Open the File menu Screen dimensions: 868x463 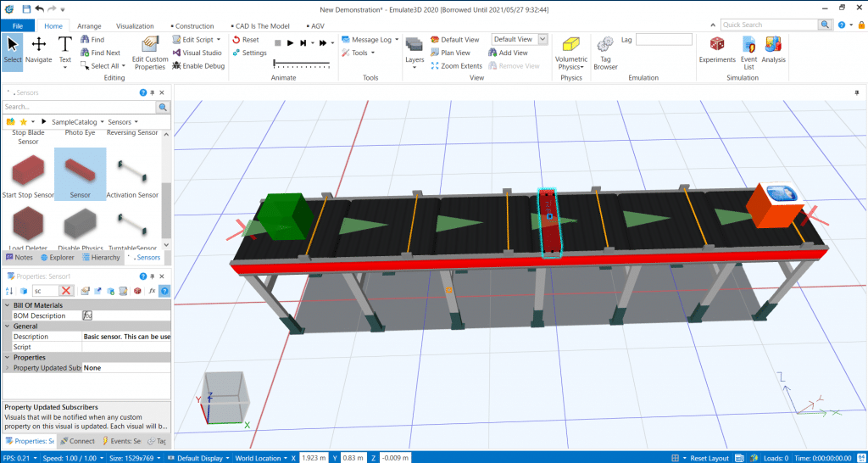(x=18, y=25)
